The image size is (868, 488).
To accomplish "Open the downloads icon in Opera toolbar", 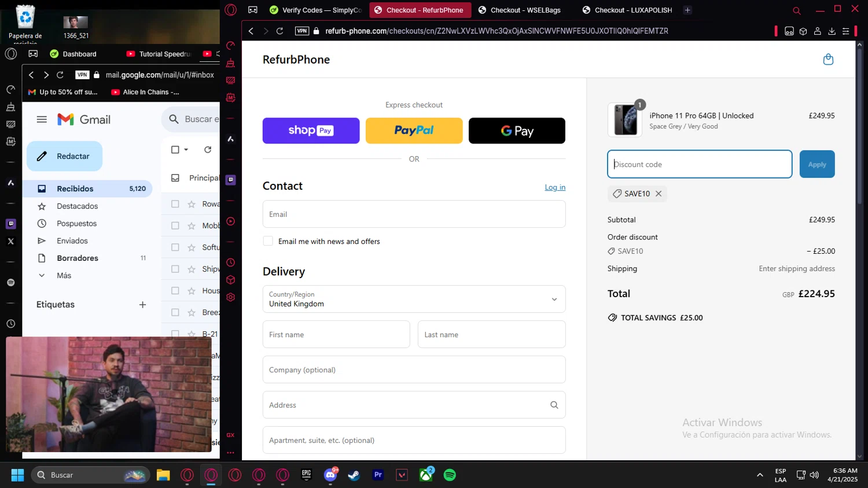I will pyautogui.click(x=832, y=31).
